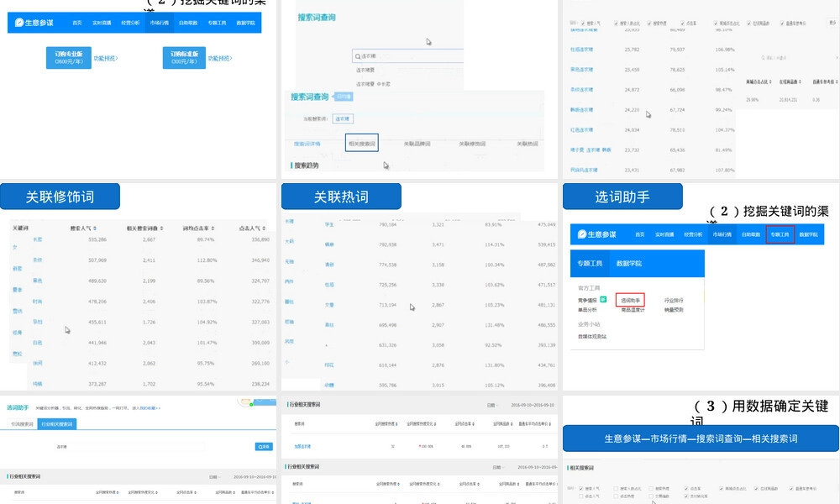Image resolution: width=840 pixels, height=504 pixels.
Task: Click magnifier icon inside the 搜索词查询 search box
Action: click(358, 56)
